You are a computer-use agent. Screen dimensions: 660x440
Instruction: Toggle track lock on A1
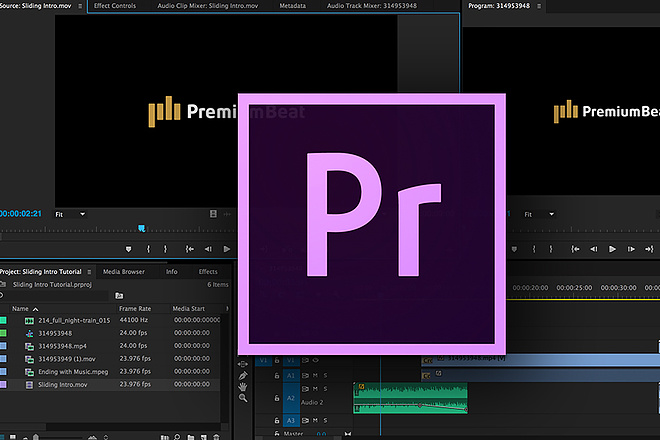(277, 376)
